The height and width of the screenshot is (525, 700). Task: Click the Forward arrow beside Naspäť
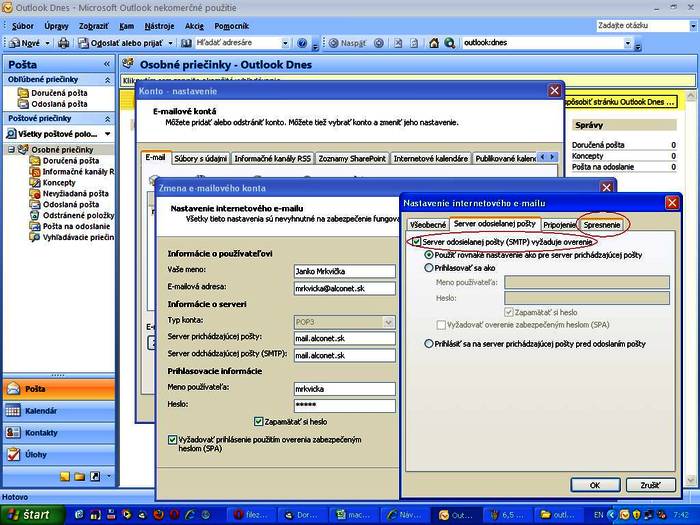click(379, 43)
